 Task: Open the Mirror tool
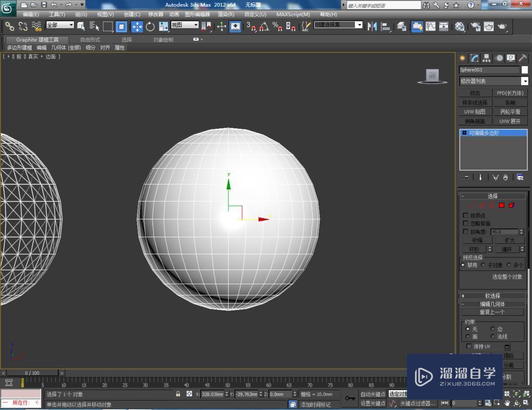tap(371, 27)
